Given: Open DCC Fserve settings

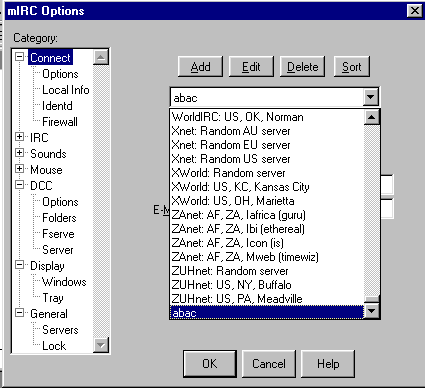Looking at the screenshot, I should click(x=58, y=234).
